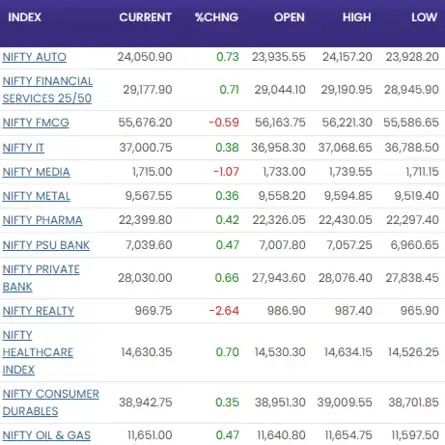The height and width of the screenshot is (445, 445).
Task: Select the NIFTY MEDIA link
Action: pyautogui.click(x=36, y=172)
